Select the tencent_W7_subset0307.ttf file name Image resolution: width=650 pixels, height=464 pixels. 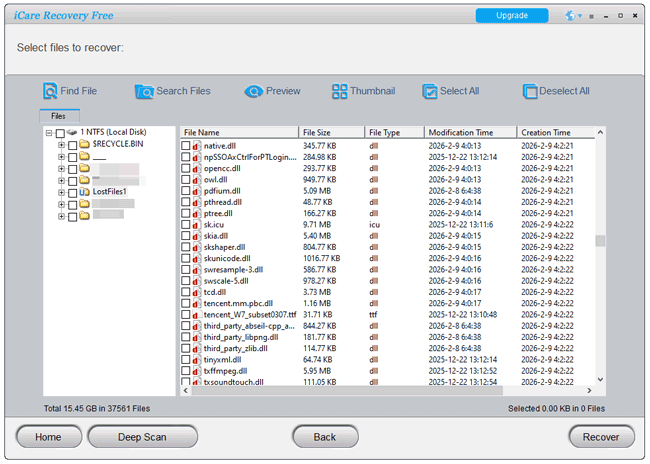(250, 315)
